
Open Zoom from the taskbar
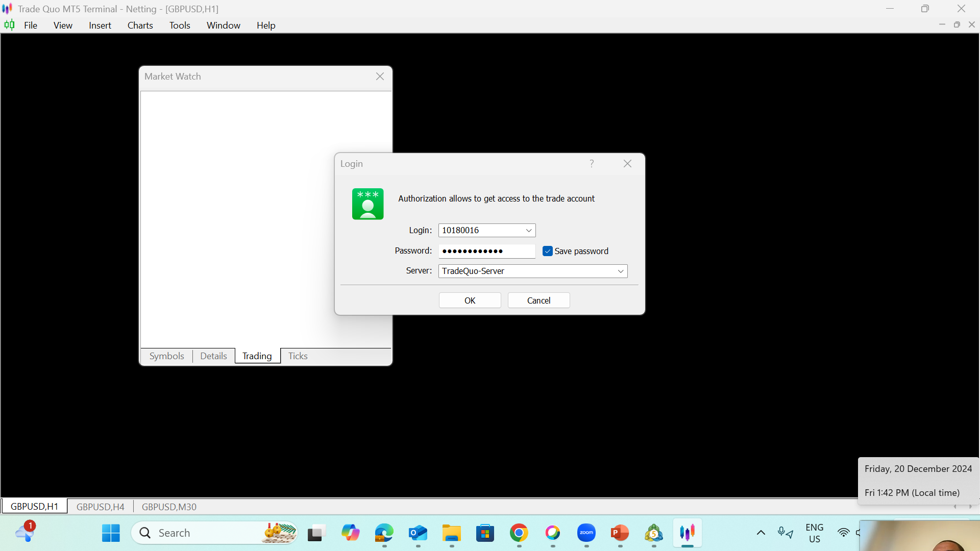(x=586, y=533)
